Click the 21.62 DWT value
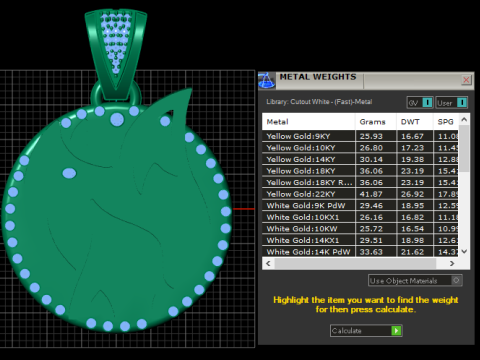The image size is (480, 360). (x=412, y=252)
